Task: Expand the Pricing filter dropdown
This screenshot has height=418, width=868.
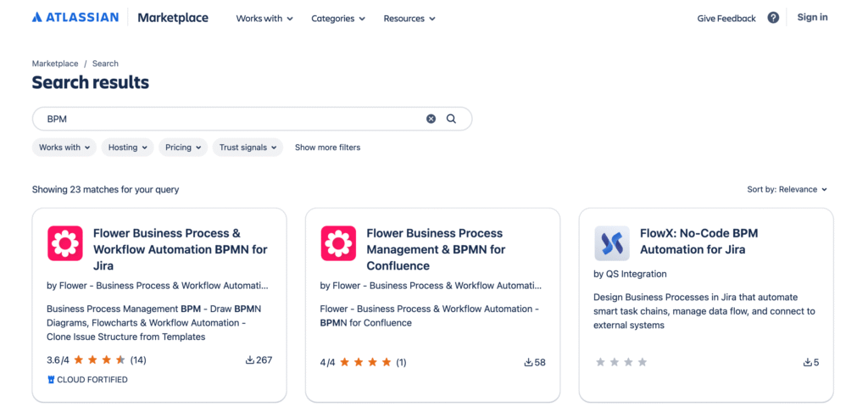Action: [x=183, y=148]
